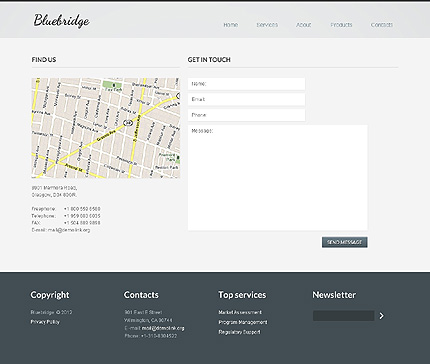Click the Find Us heading
The height and width of the screenshot is (364, 430).
point(44,60)
